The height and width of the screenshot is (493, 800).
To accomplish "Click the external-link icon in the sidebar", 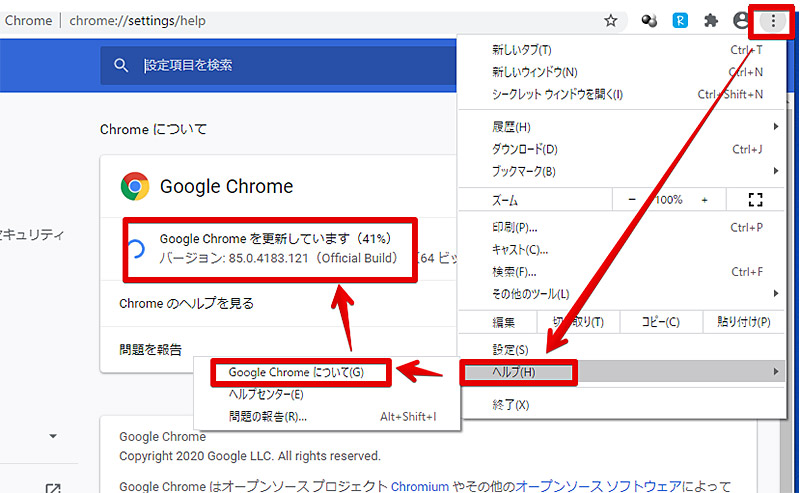I will pos(53,488).
